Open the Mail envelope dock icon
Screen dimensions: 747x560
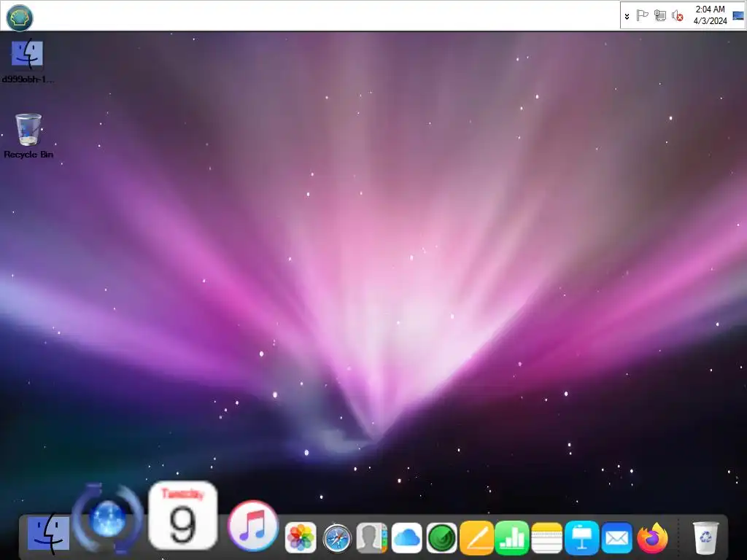pos(617,538)
